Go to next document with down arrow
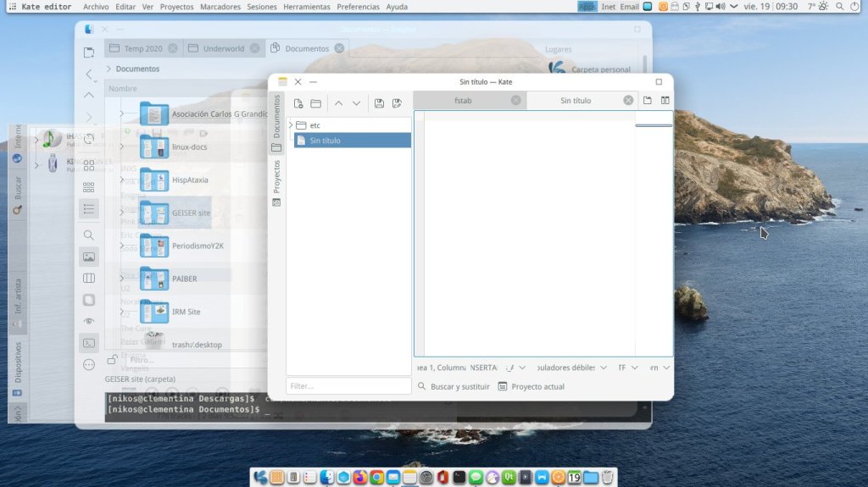This screenshot has height=487, width=868. [x=356, y=103]
